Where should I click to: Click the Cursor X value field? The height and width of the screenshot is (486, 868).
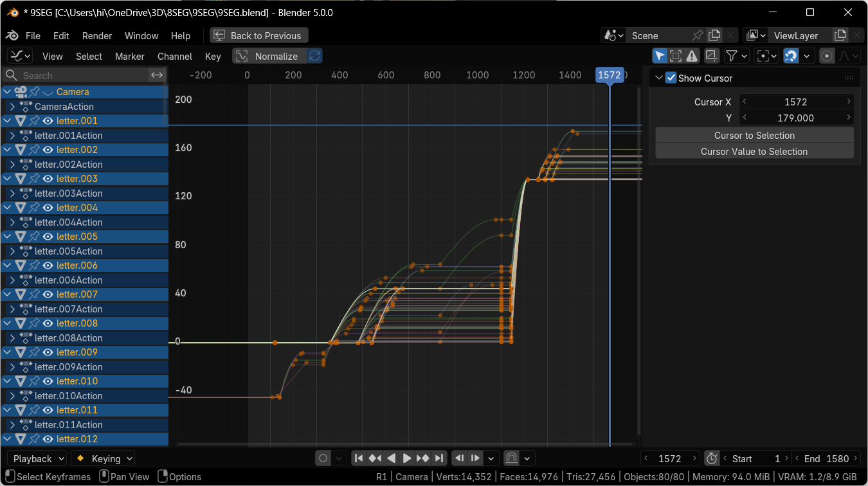click(795, 102)
